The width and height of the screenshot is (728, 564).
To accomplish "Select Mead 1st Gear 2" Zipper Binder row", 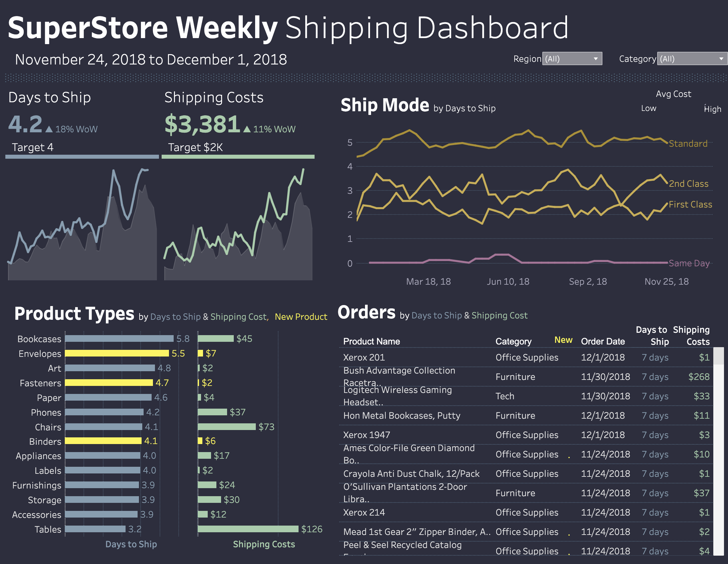I will click(526, 532).
